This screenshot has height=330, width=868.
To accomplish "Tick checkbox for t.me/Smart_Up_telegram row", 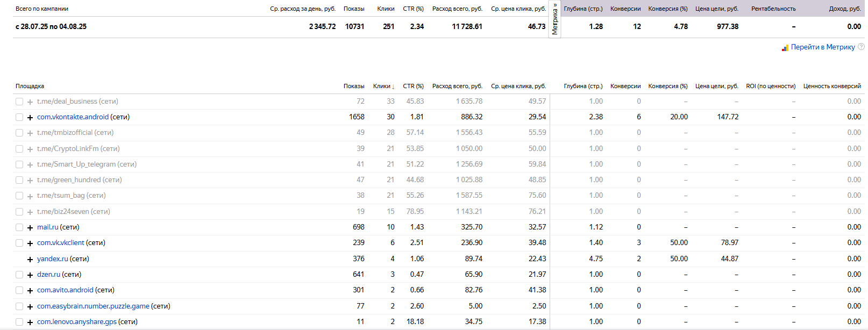I will pos(19,164).
